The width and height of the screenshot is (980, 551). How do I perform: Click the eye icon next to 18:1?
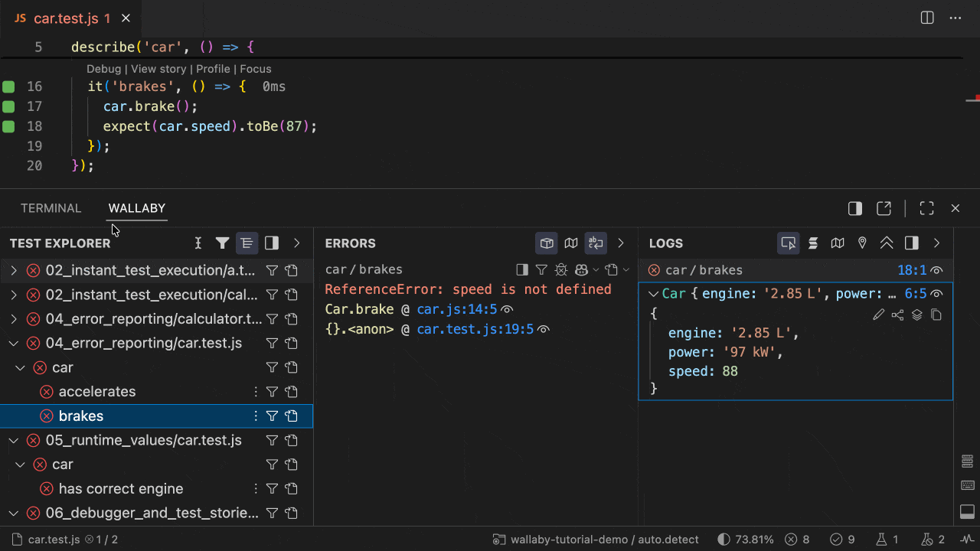936,270
